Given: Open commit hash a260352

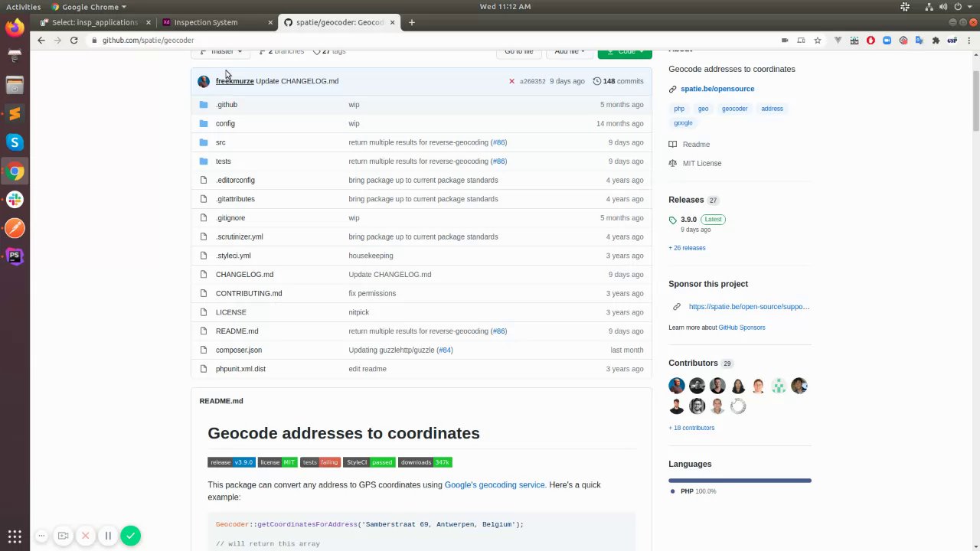Looking at the screenshot, I should coord(532,81).
